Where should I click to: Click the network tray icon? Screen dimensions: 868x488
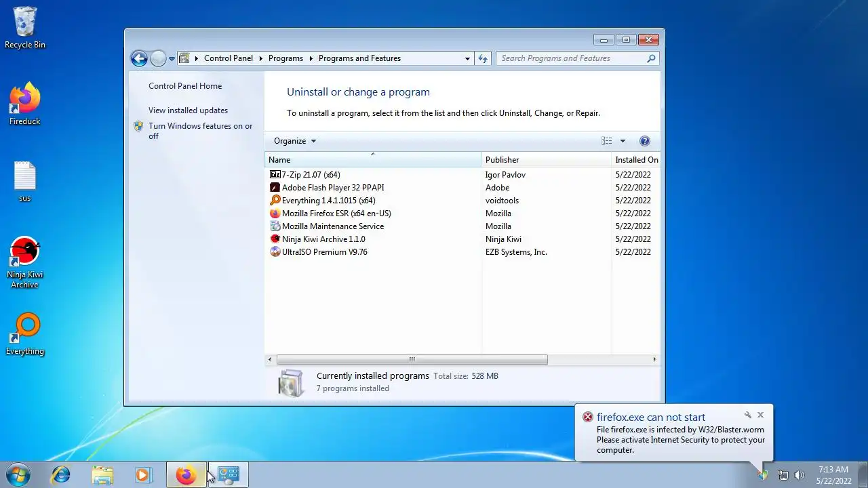[783, 475]
